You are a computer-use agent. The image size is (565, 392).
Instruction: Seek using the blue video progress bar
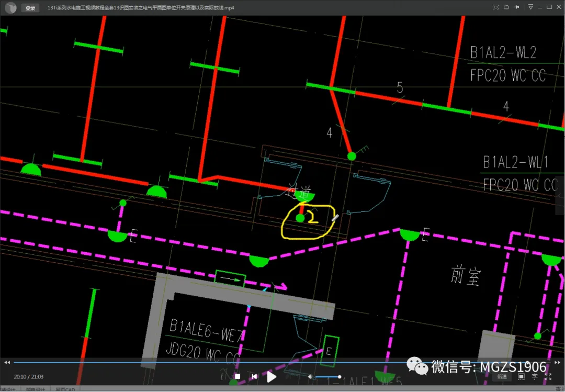click(282, 362)
